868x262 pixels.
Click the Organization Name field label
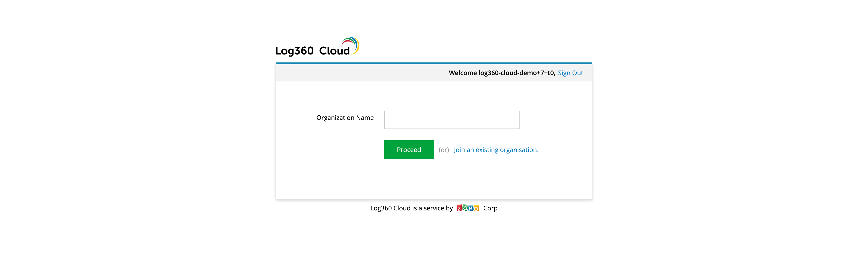345,118
